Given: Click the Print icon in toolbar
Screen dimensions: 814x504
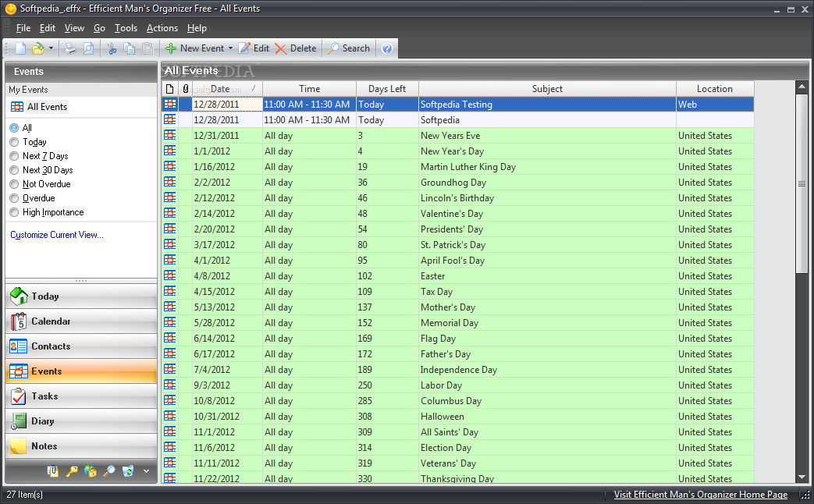Looking at the screenshot, I should click(x=70, y=48).
